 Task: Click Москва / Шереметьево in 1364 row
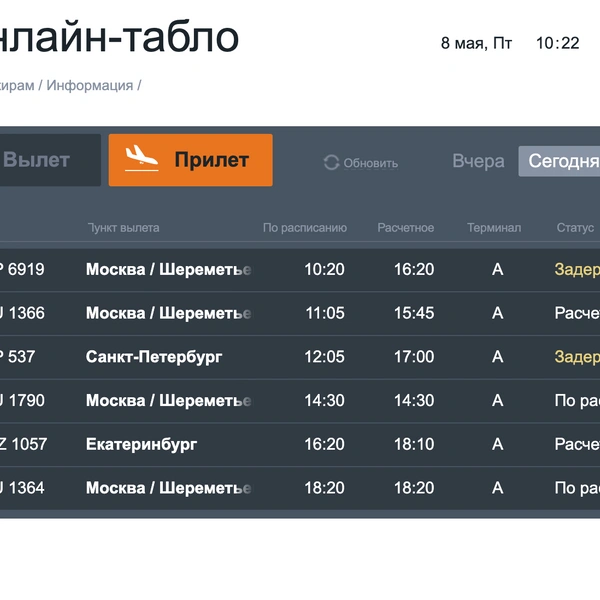[x=168, y=488]
